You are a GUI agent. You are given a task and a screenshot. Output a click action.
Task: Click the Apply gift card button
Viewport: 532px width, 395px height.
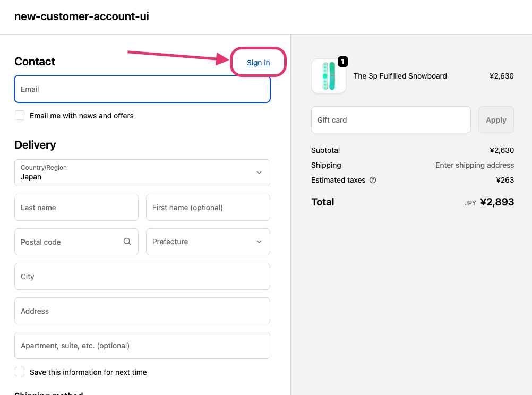click(496, 120)
